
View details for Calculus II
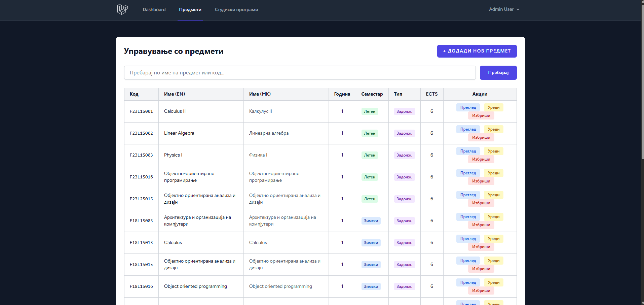[x=468, y=107]
